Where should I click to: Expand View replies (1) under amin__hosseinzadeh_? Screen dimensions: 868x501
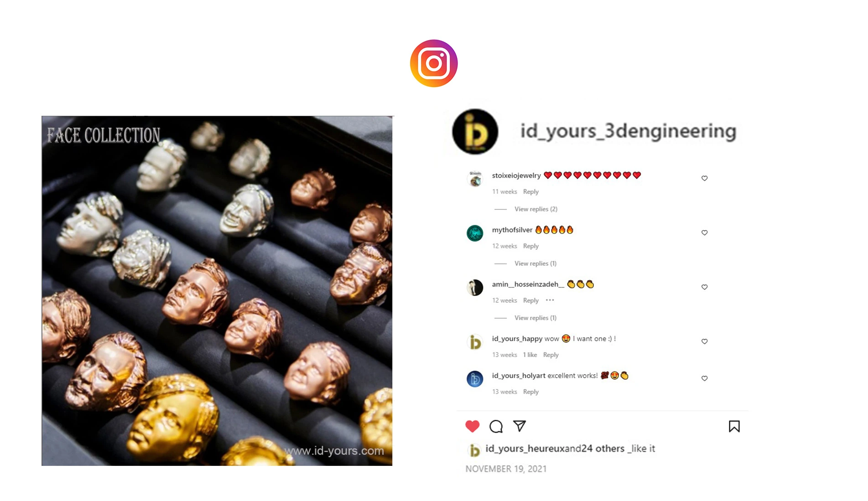tap(535, 318)
